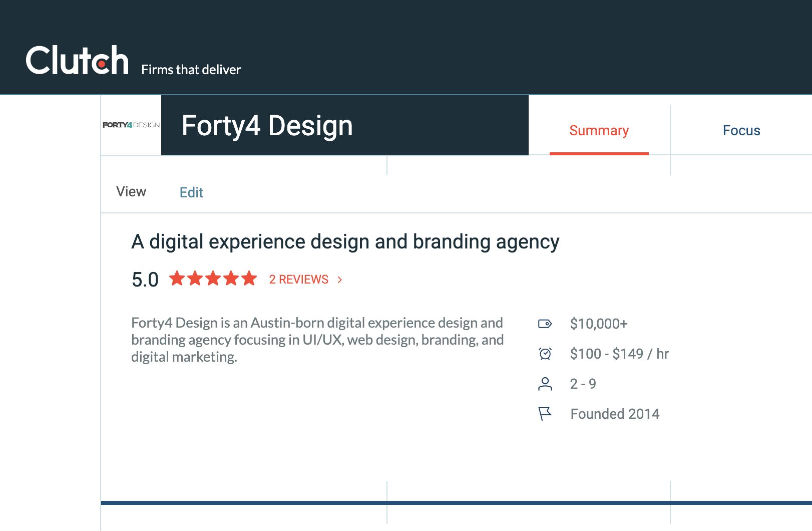Click the '$10,000+' project size text
This screenshot has height=531, width=812.
click(x=599, y=324)
